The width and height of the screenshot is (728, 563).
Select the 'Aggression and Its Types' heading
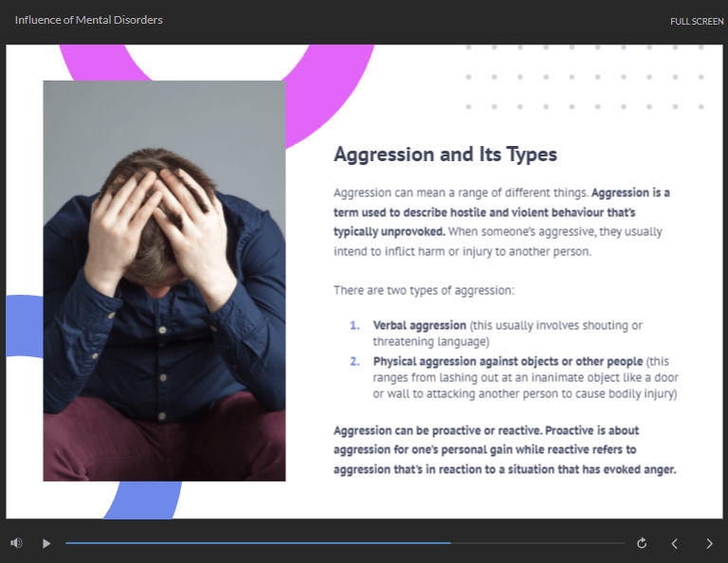click(x=446, y=154)
